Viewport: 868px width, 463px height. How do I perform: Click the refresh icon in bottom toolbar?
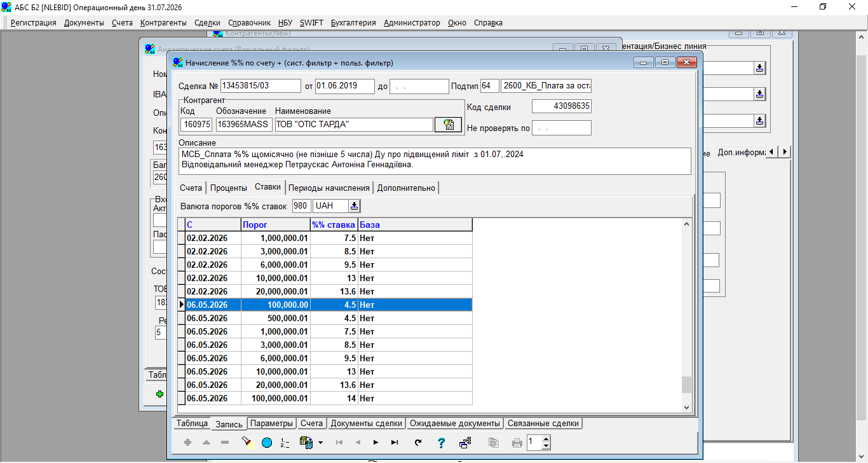point(417,442)
